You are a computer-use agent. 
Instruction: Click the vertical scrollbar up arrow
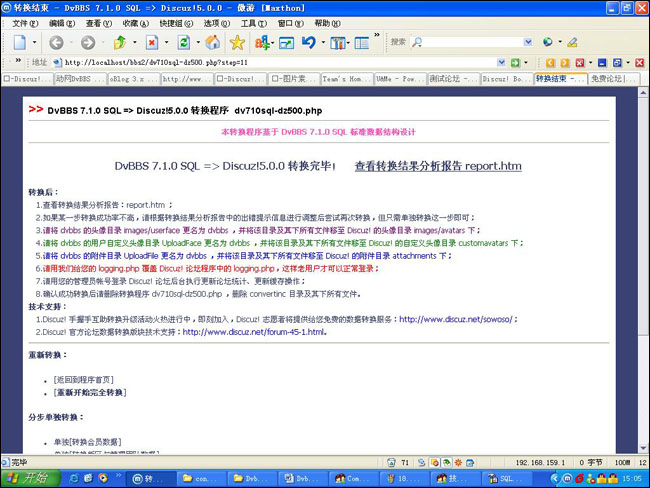pyautogui.click(x=643, y=92)
